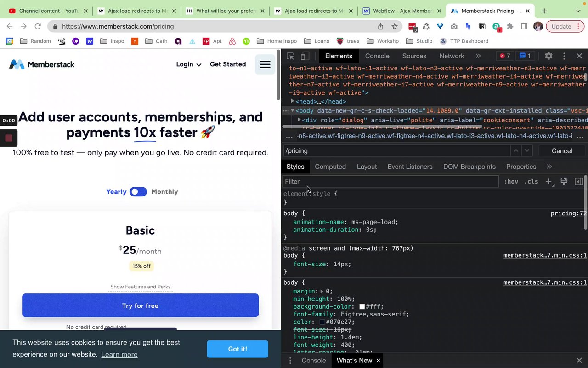
Task: Switch to the Console panel tab
Action: tap(377, 56)
